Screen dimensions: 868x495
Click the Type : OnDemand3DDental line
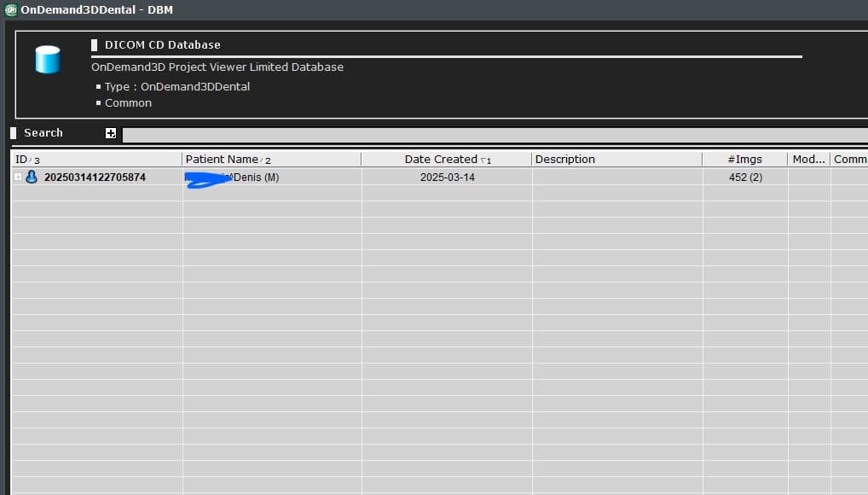[x=177, y=86]
